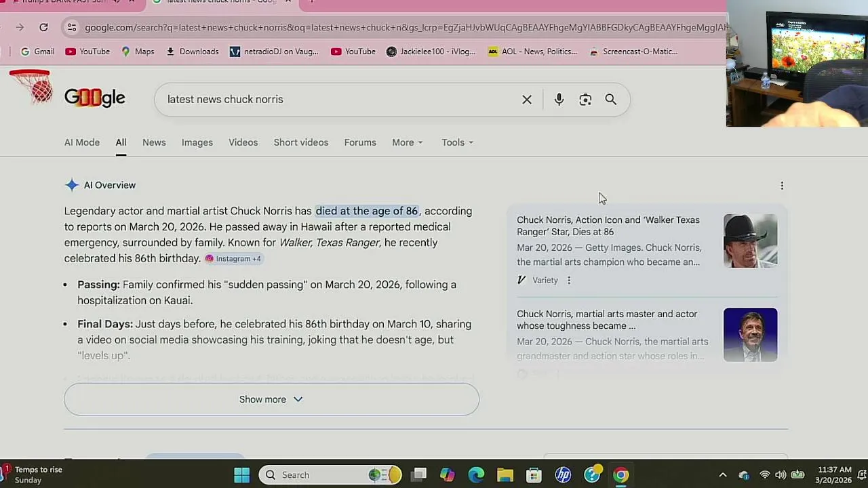Open Screencast-O-Matic bookmark

pos(633,52)
